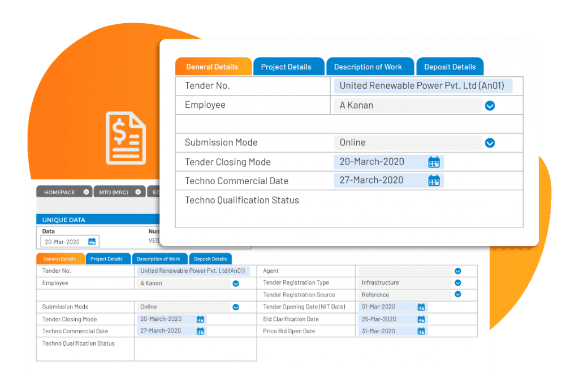Click the dollar document icon on orange circle

coord(126,138)
